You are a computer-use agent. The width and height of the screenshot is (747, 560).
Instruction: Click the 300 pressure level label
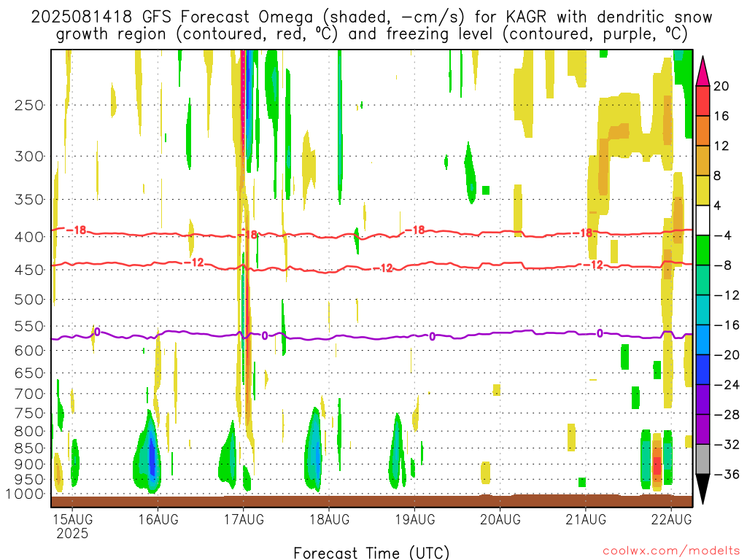(x=28, y=156)
